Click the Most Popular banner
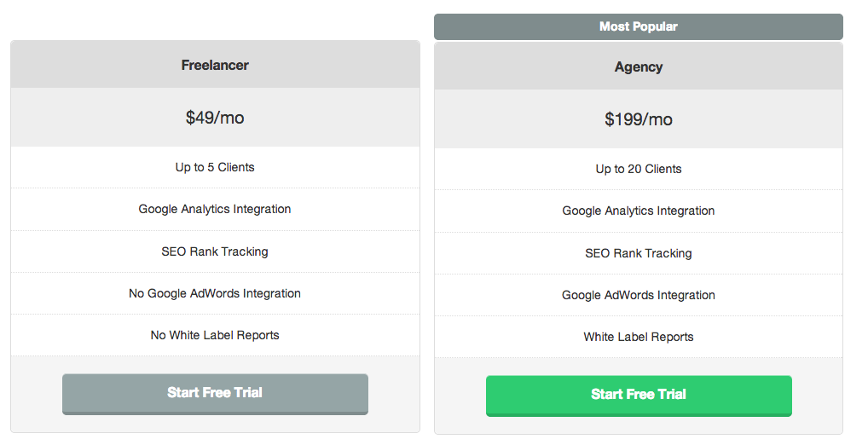 click(639, 26)
